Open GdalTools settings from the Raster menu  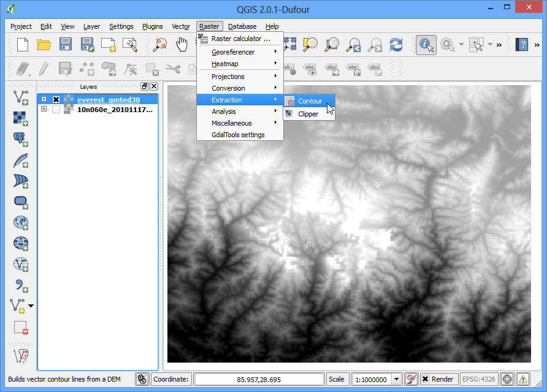pos(238,135)
